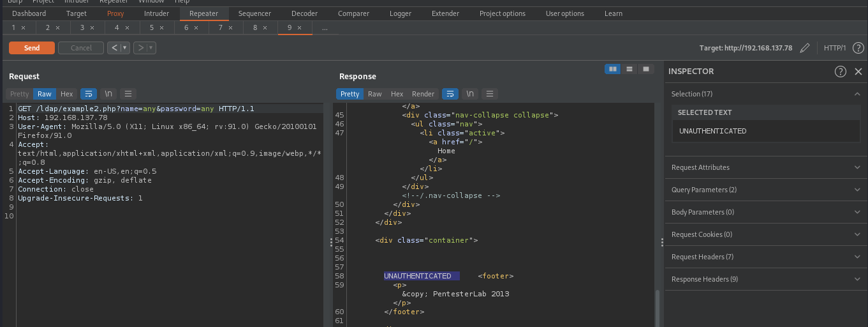Open history dropdown next to the < arrow
868x327 pixels.
click(x=124, y=48)
